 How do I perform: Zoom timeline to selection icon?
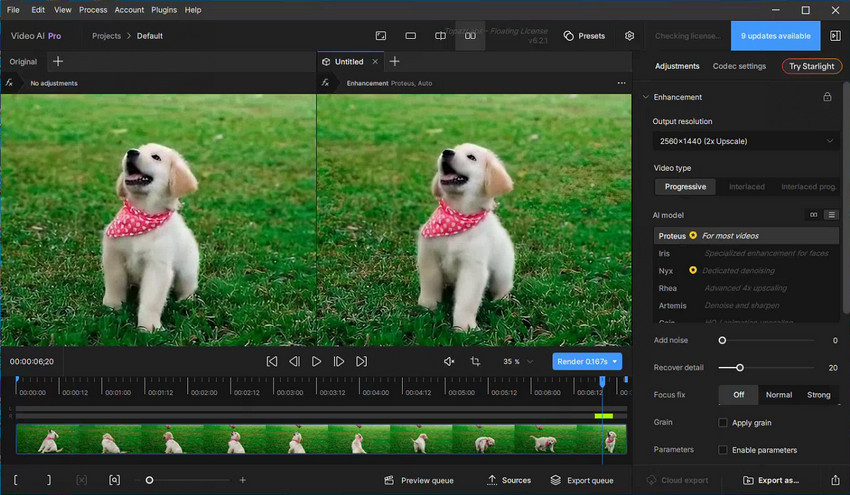pyautogui.click(x=114, y=480)
